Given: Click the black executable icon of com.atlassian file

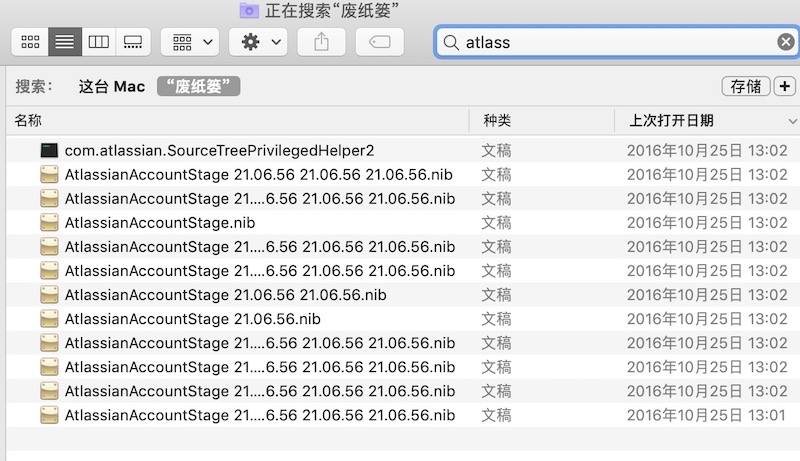Looking at the screenshot, I should pyautogui.click(x=49, y=150).
